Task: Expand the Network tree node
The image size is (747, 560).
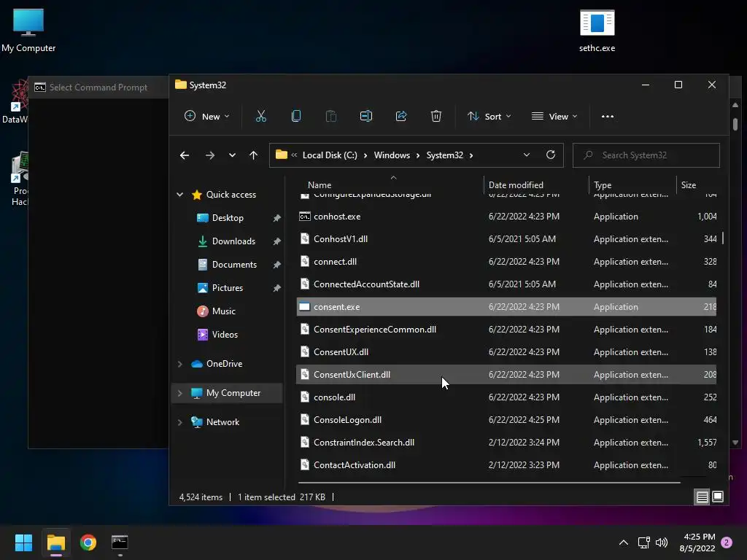Action: click(179, 422)
